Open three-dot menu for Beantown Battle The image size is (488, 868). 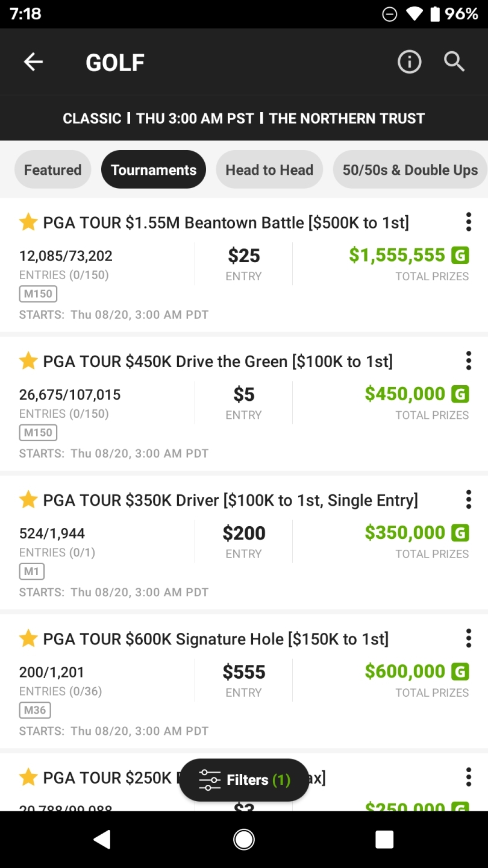pyautogui.click(x=468, y=222)
